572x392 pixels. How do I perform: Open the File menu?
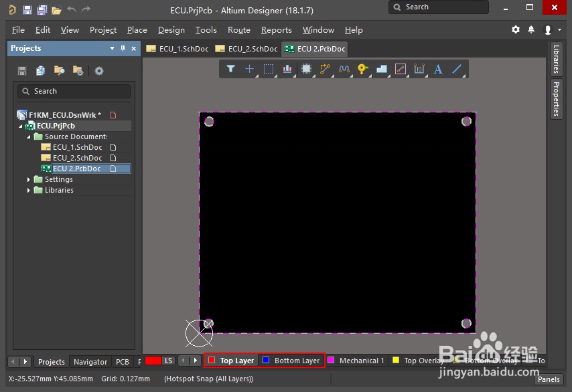point(18,30)
